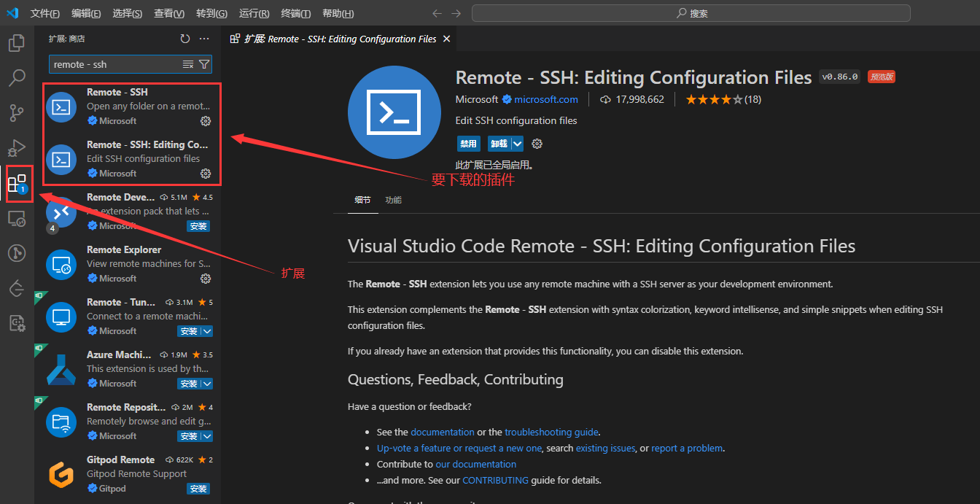Open the Search view in activity bar
980x504 pixels.
tap(17, 78)
